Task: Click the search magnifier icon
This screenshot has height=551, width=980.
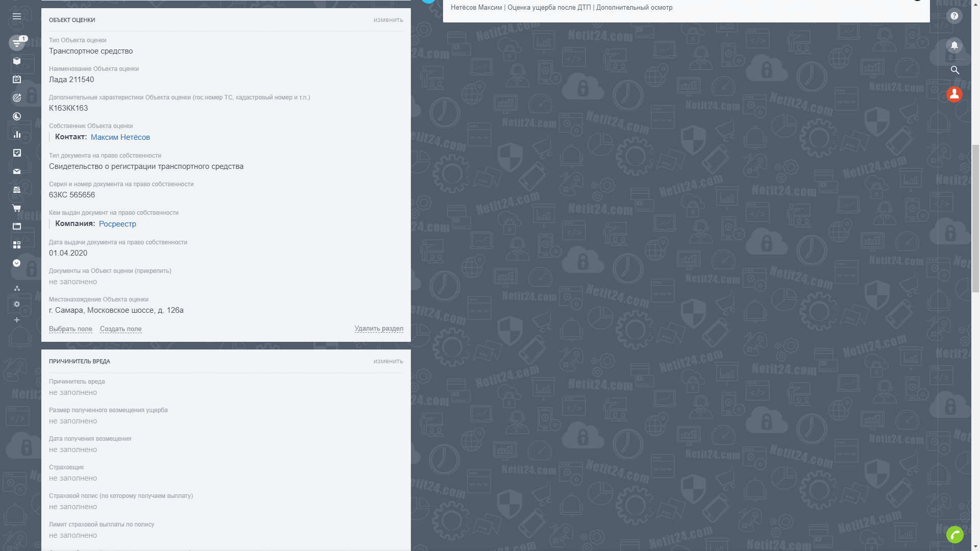Action: [x=954, y=70]
